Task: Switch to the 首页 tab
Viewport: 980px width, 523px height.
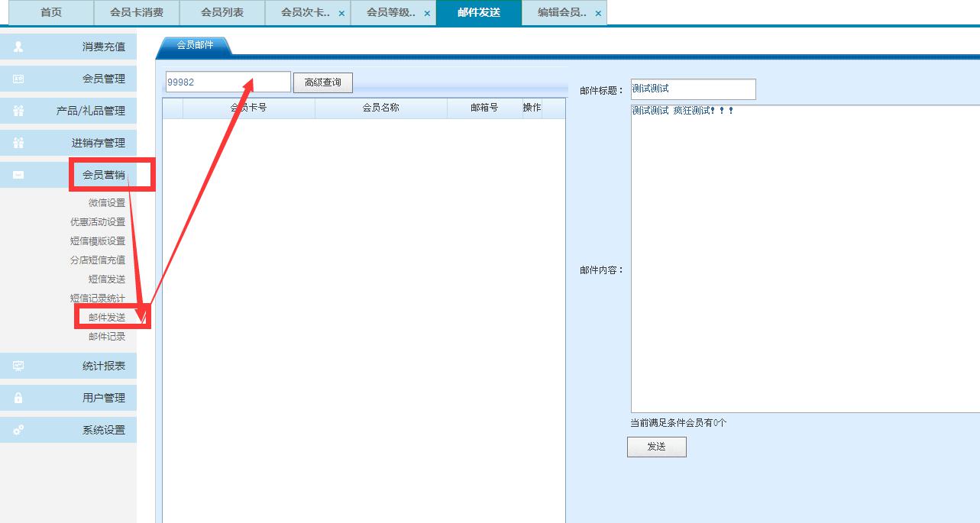Action: [x=48, y=12]
